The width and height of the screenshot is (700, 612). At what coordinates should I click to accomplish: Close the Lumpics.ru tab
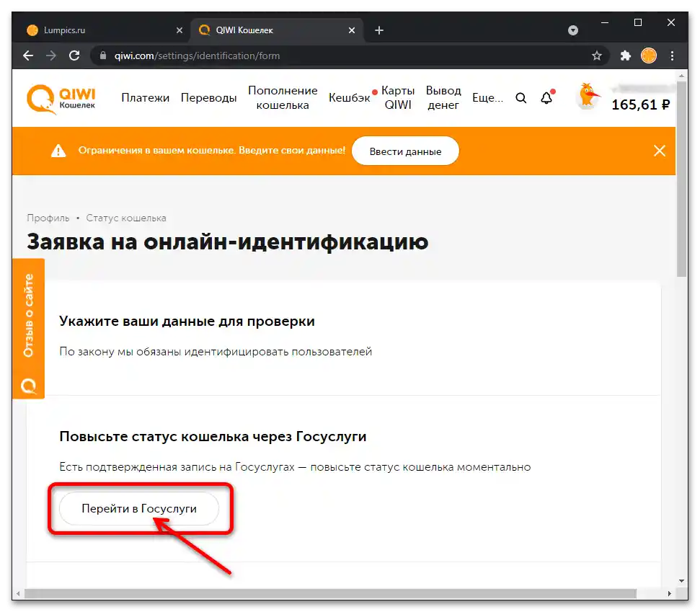(180, 30)
